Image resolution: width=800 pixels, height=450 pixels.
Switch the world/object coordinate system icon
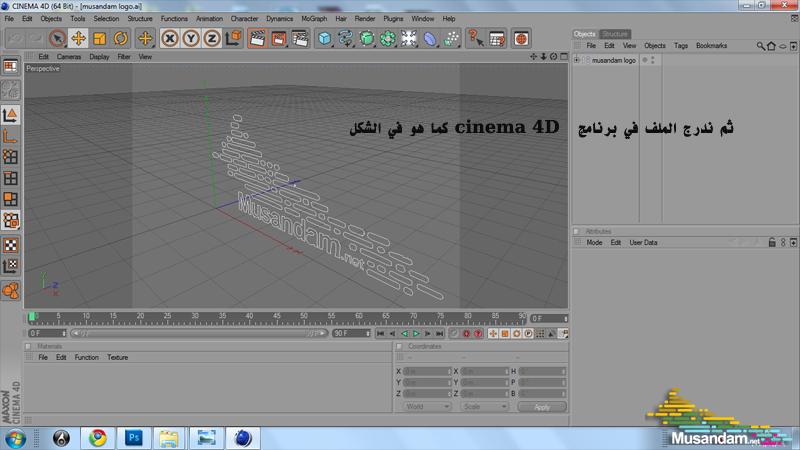[233, 38]
